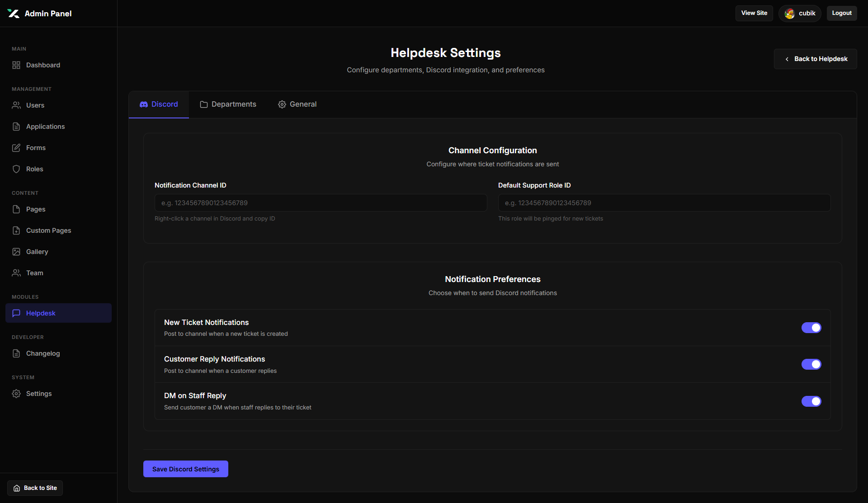Click 'This role will be pinged' hint
Screen dimensions: 868x503
pyautogui.click(x=551, y=219)
